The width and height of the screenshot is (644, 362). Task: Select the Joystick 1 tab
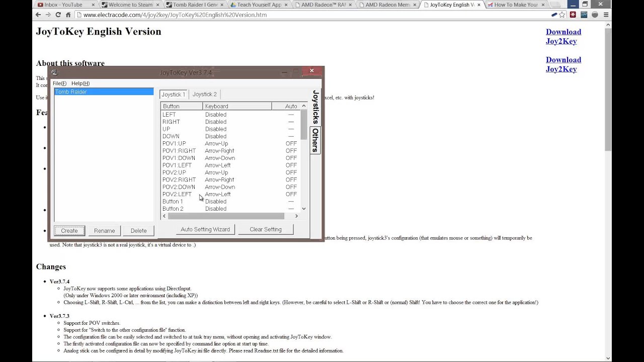point(173,95)
